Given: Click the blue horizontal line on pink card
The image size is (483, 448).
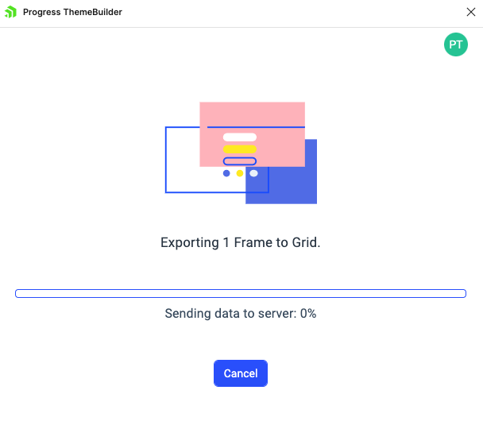Looking at the screenshot, I should [256, 127].
